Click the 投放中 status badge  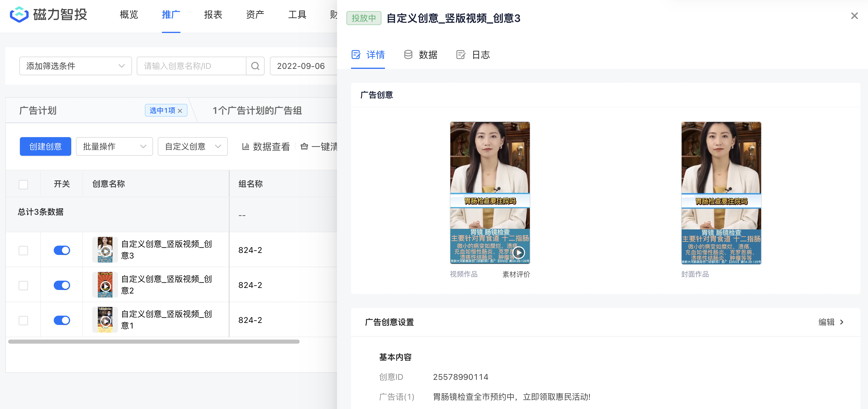coord(364,18)
